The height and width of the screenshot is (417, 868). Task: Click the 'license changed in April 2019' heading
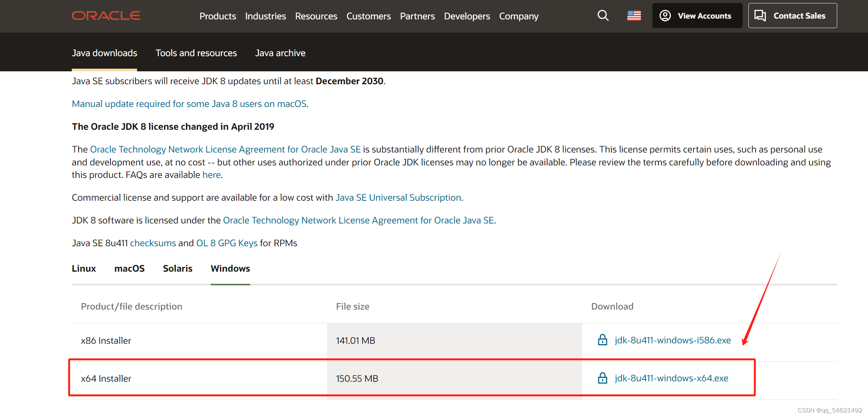coord(173,126)
